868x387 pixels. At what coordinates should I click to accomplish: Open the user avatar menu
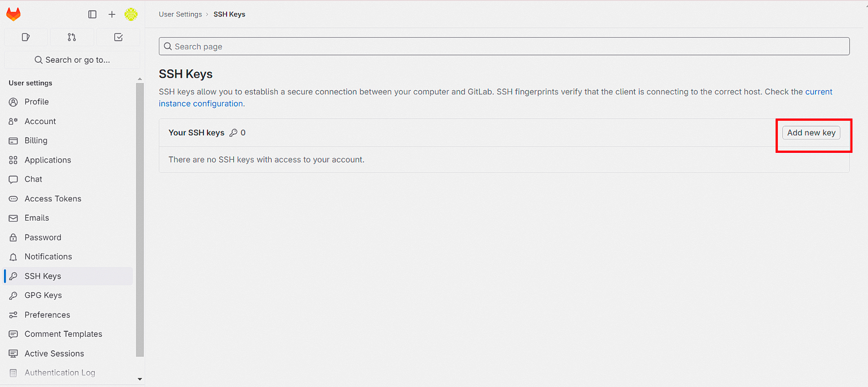point(131,14)
